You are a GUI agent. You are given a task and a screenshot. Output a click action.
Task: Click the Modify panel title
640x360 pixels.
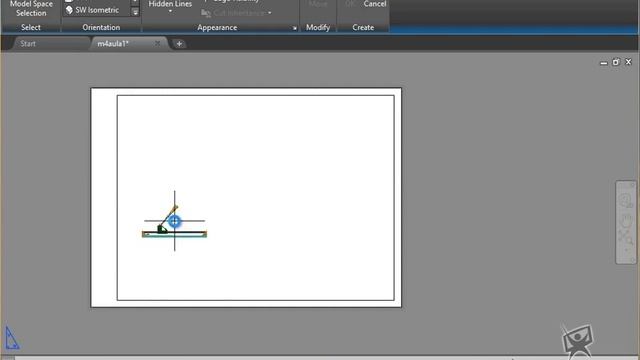[x=318, y=27]
